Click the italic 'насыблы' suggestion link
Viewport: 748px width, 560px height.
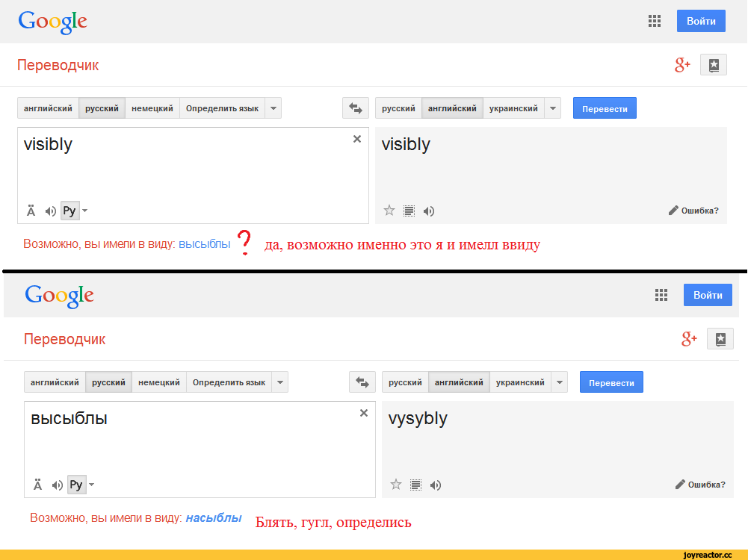213,517
